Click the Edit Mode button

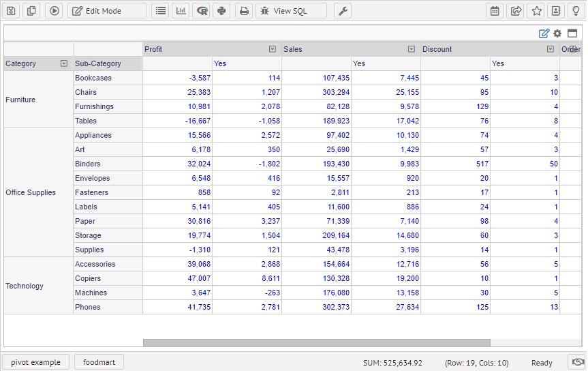click(106, 11)
